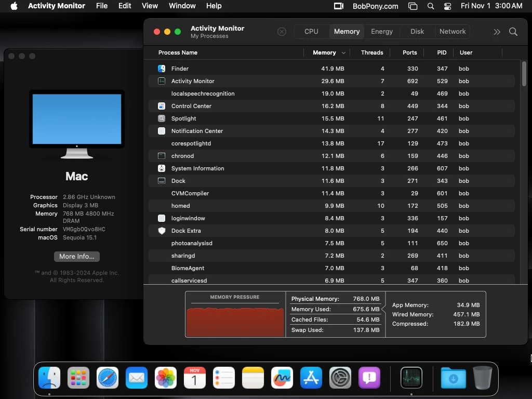Expand toolbar overflow double-chevron

point(497,32)
